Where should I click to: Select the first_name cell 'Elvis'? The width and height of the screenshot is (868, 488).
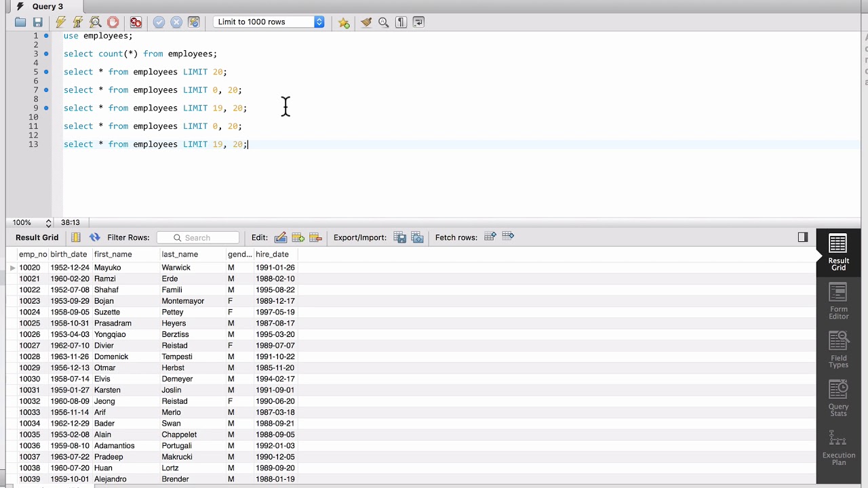click(126, 379)
